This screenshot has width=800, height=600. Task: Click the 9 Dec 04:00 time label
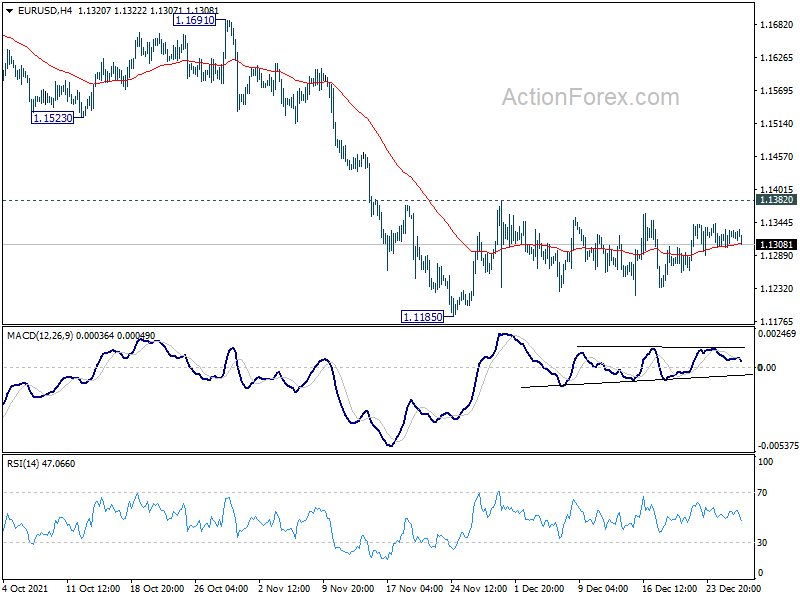pyautogui.click(x=603, y=588)
